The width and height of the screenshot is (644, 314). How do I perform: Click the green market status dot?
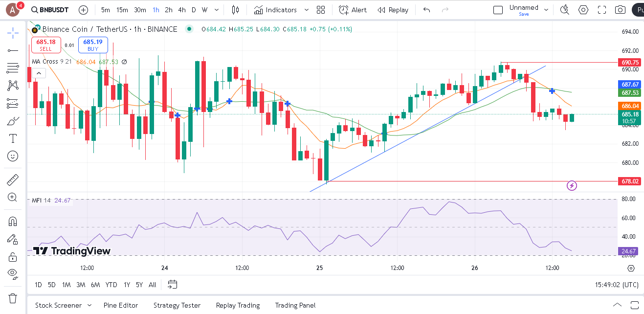coord(189,29)
